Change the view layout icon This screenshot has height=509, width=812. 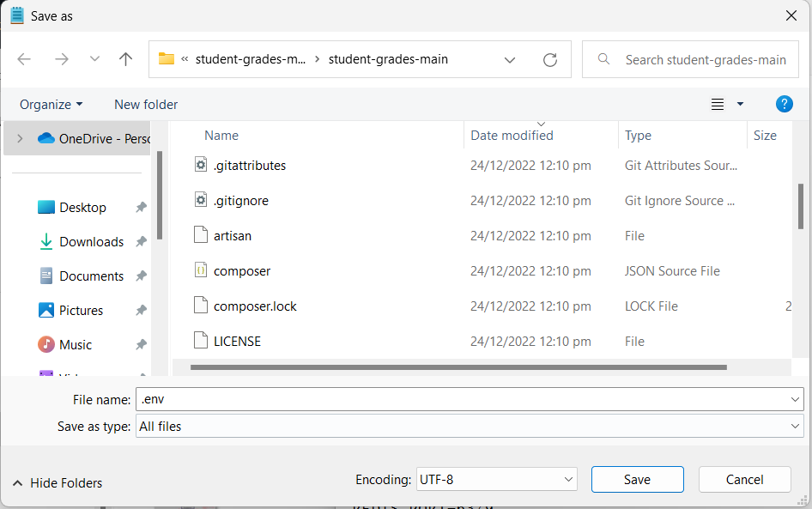tap(718, 104)
